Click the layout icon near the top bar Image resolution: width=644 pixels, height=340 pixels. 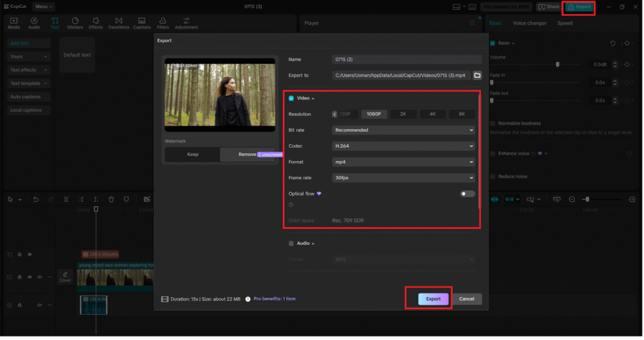click(x=457, y=6)
